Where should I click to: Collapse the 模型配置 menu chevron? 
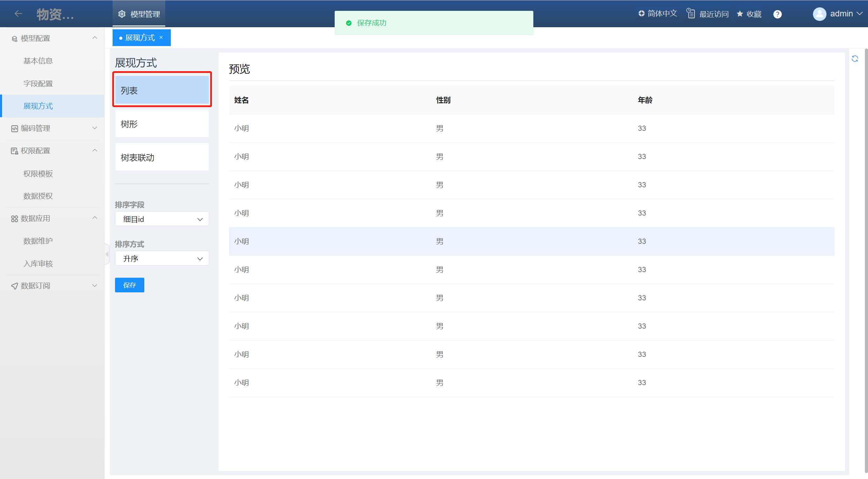(x=95, y=38)
